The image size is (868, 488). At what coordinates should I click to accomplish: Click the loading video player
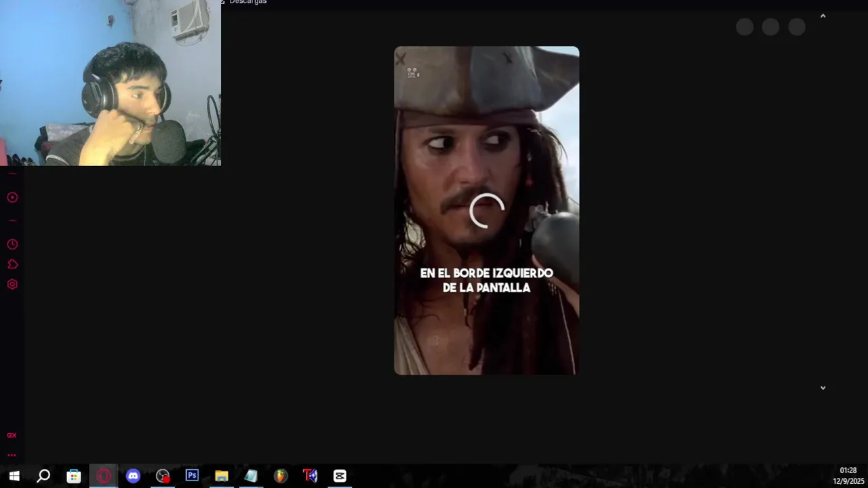click(x=487, y=210)
